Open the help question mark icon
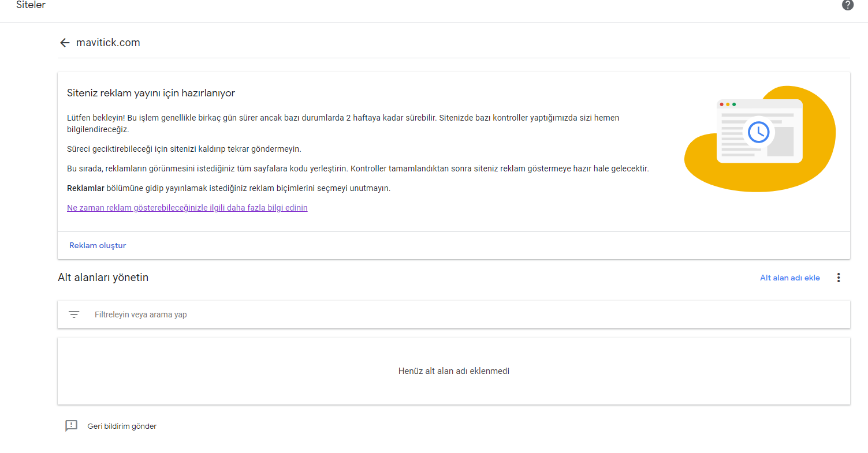868x453 pixels. pos(848,5)
